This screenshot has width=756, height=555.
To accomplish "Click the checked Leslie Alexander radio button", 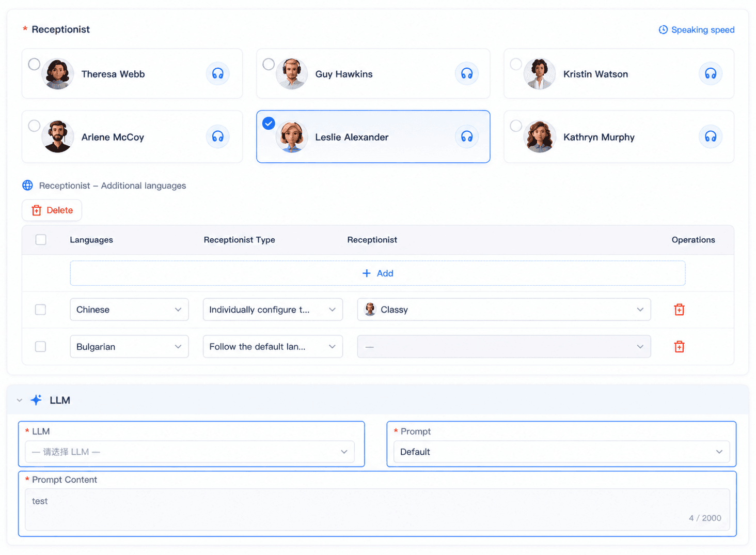I will click(x=269, y=124).
